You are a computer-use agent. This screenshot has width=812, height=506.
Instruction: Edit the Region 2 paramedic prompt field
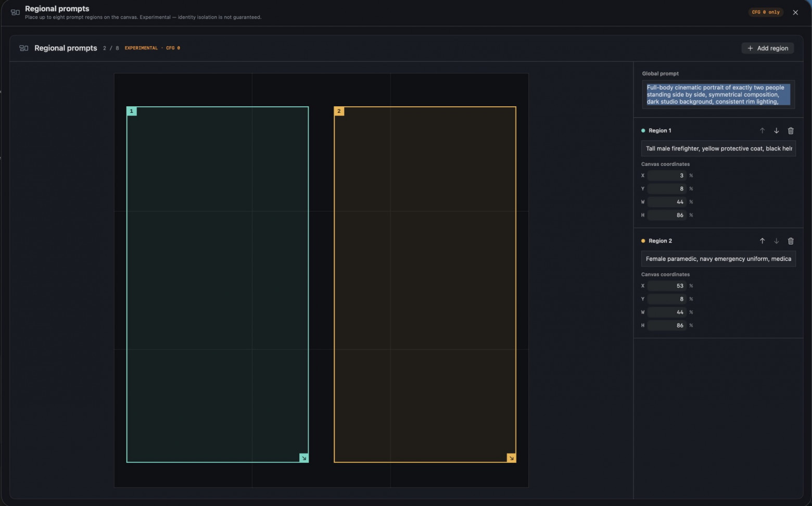click(718, 259)
